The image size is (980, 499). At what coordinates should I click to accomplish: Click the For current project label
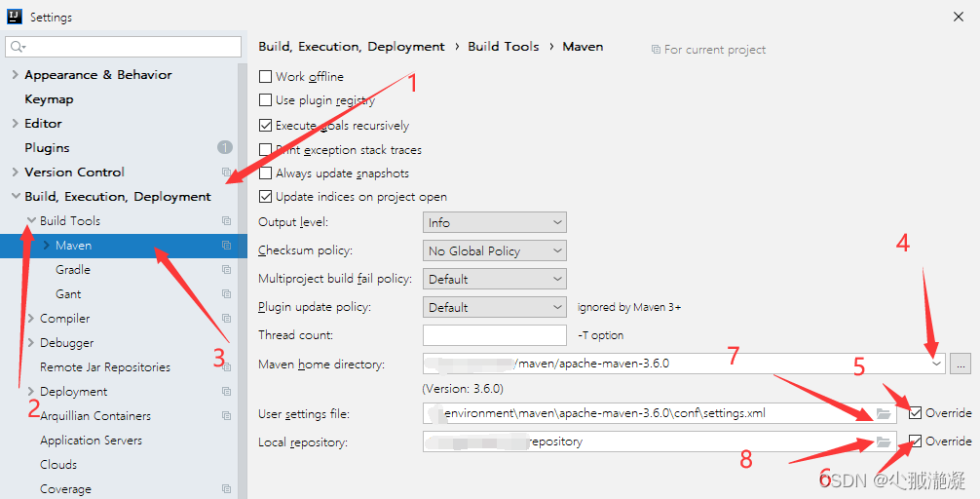tap(714, 50)
